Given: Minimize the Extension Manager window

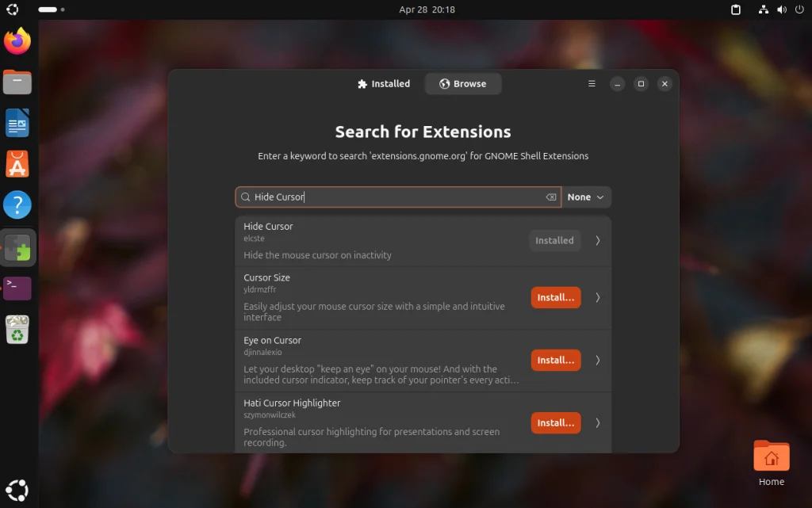Looking at the screenshot, I should pos(617,84).
